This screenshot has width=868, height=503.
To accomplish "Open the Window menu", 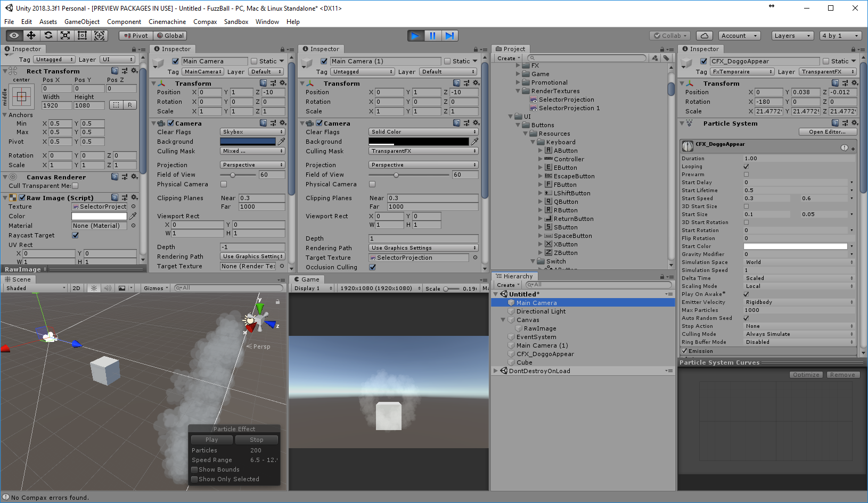I will (x=267, y=22).
